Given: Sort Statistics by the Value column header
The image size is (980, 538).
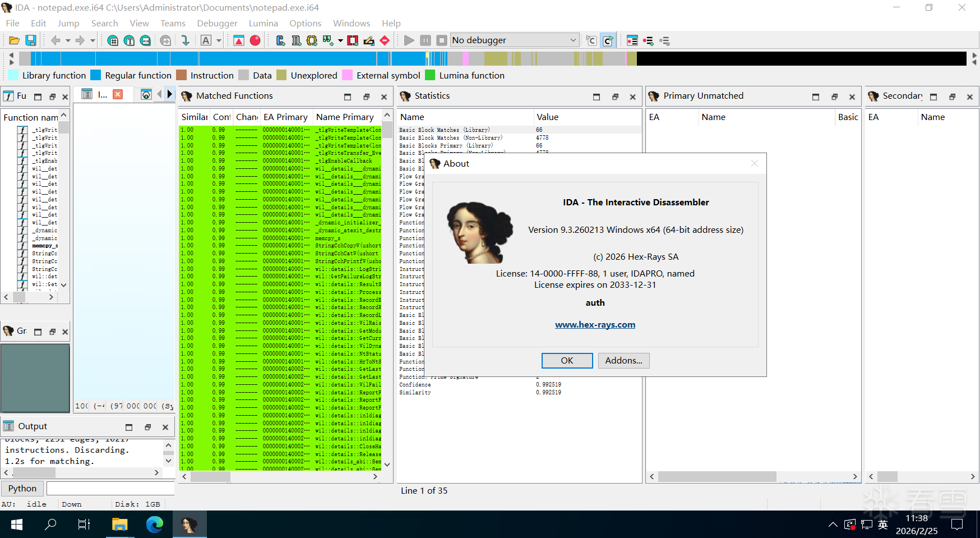Looking at the screenshot, I should 587,117.
